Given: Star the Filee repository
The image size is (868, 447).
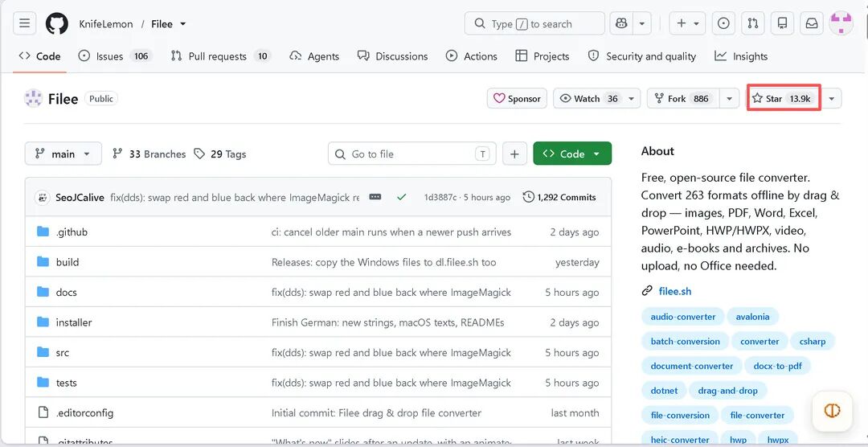Looking at the screenshot, I should (x=784, y=99).
